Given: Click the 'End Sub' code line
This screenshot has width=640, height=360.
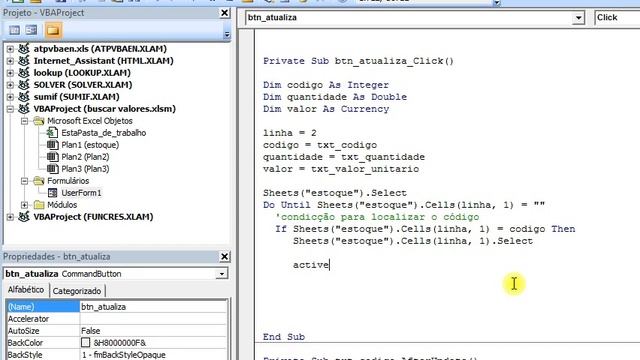Looking at the screenshot, I should 284,337.
